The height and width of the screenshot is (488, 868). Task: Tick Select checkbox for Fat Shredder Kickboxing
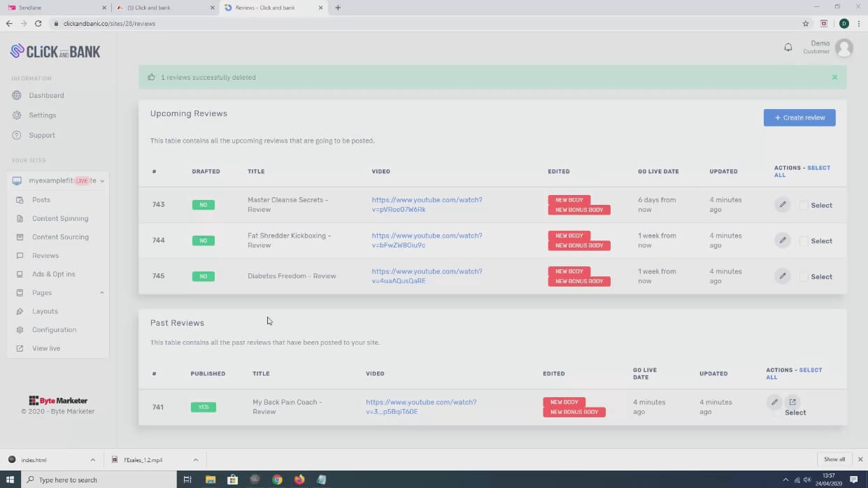(x=804, y=241)
